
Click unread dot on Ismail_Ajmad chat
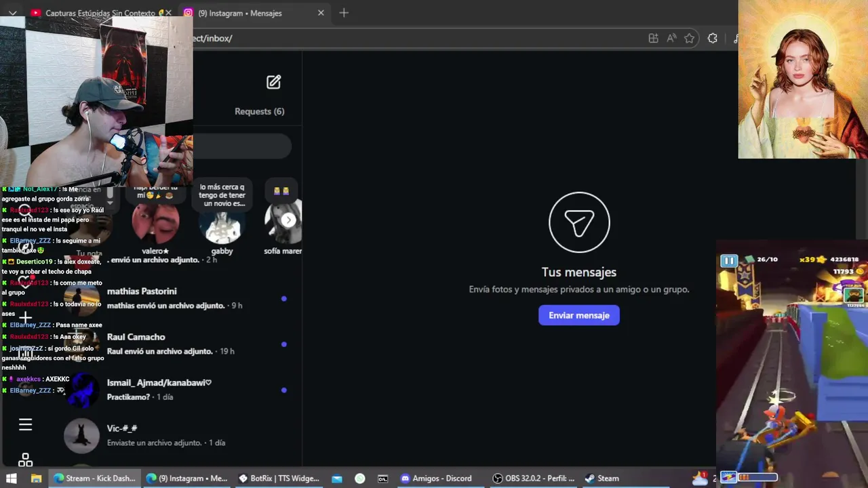[x=283, y=390]
